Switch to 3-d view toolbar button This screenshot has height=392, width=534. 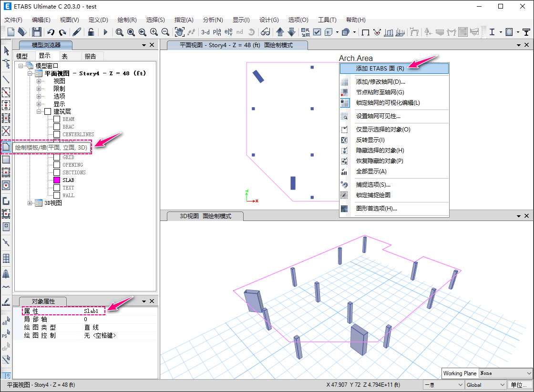205,32
